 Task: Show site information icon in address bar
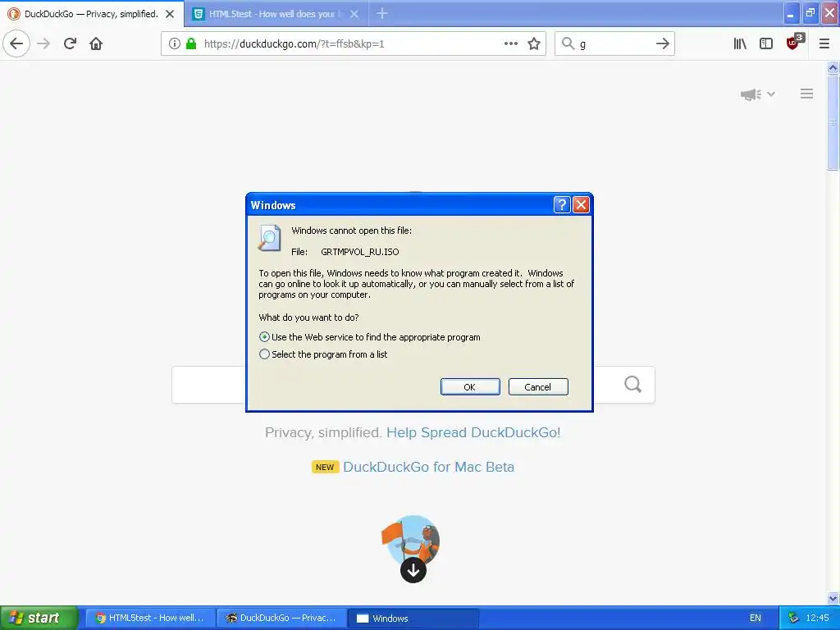point(174,43)
